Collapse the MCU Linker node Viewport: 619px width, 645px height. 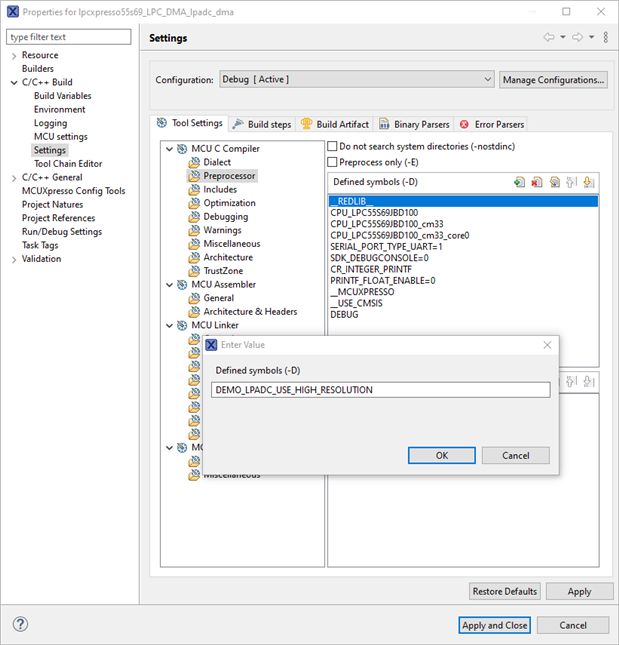point(169,325)
